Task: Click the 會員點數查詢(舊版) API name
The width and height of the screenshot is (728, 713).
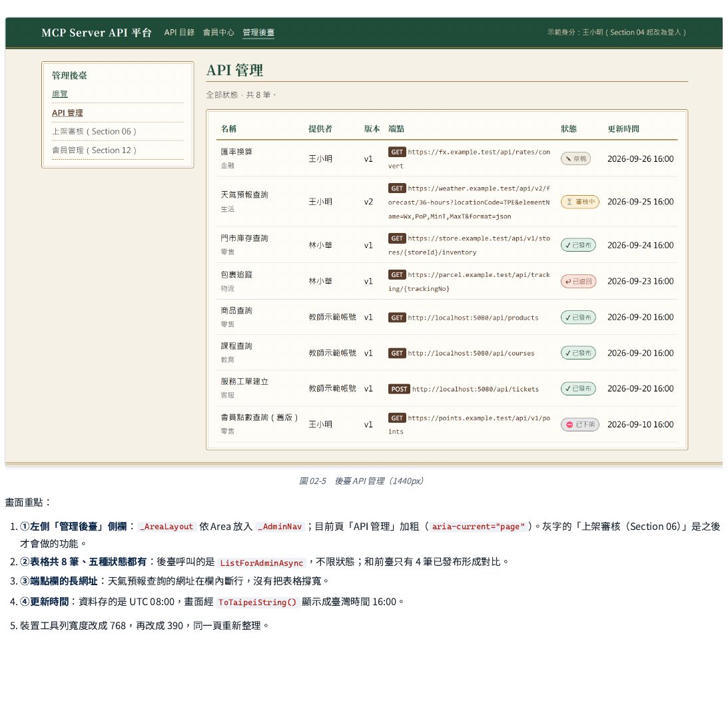Action: pos(260,418)
